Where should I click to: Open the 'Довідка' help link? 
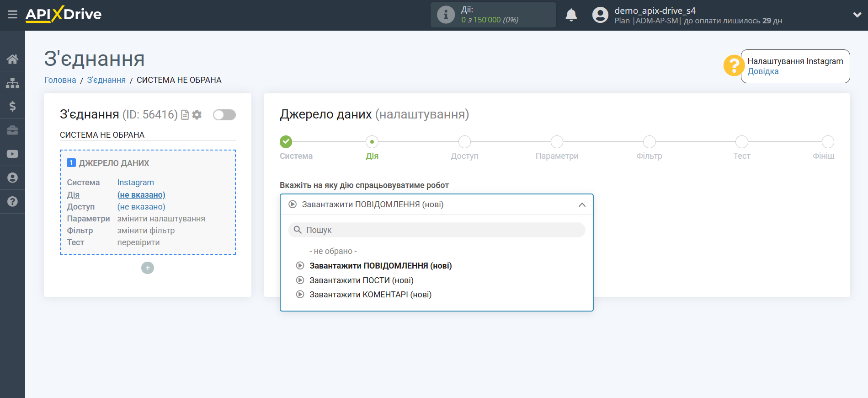click(x=763, y=71)
